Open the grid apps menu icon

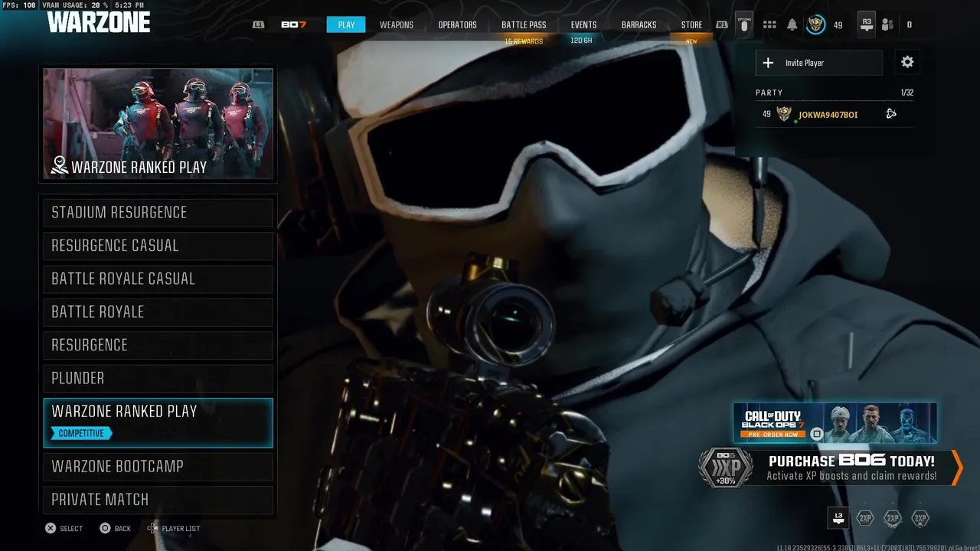tap(769, 24)
